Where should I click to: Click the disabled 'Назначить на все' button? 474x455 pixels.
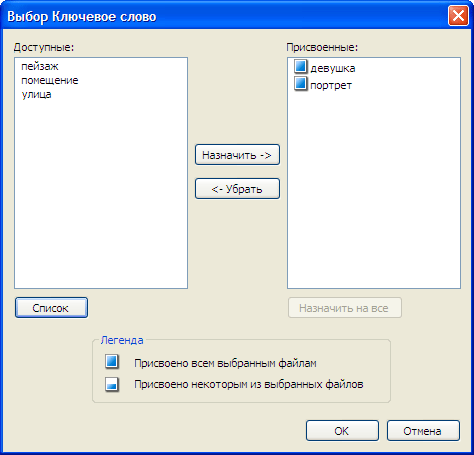click(x=345, y=308)
